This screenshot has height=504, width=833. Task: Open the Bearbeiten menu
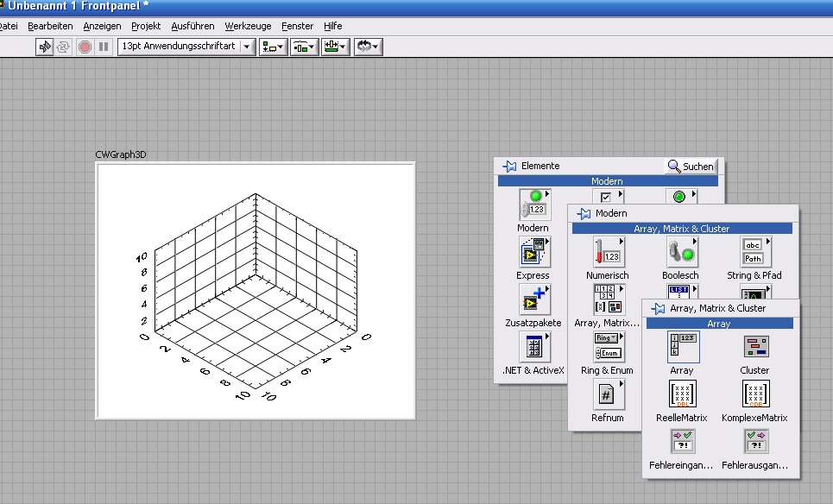[50, 26]
